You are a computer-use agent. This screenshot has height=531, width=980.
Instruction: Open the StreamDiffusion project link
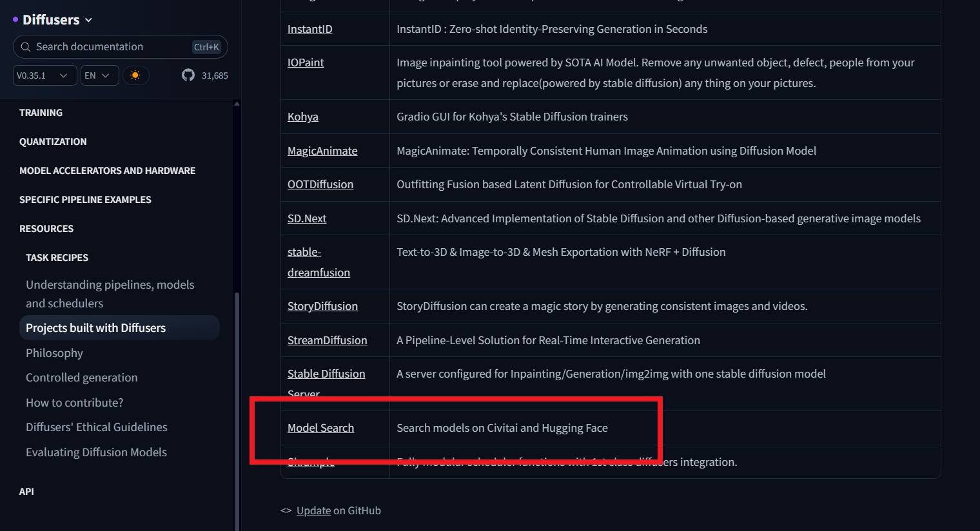click(328, 340)
